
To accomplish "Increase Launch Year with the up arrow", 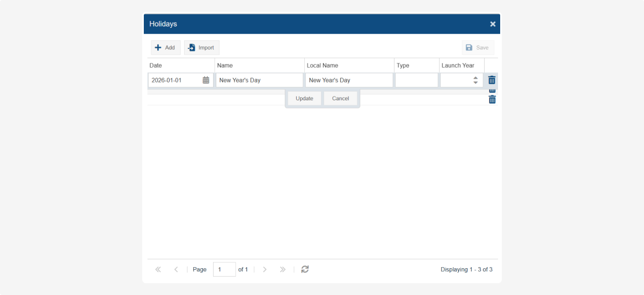I will 475,78.
